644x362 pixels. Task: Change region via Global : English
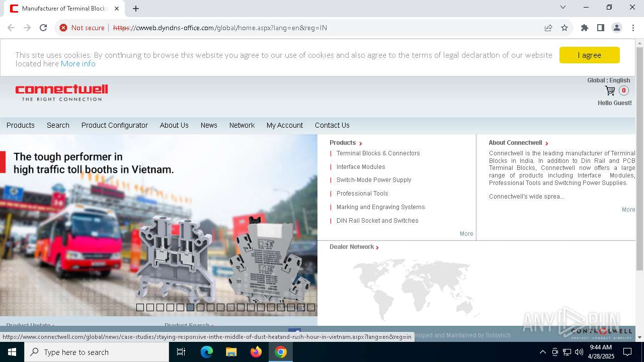point(608,80)
